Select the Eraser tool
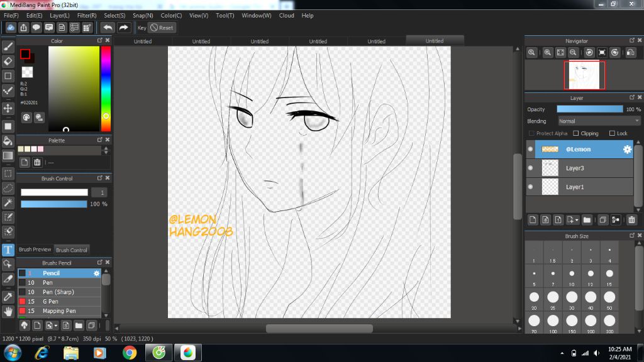 click(8, 61)
